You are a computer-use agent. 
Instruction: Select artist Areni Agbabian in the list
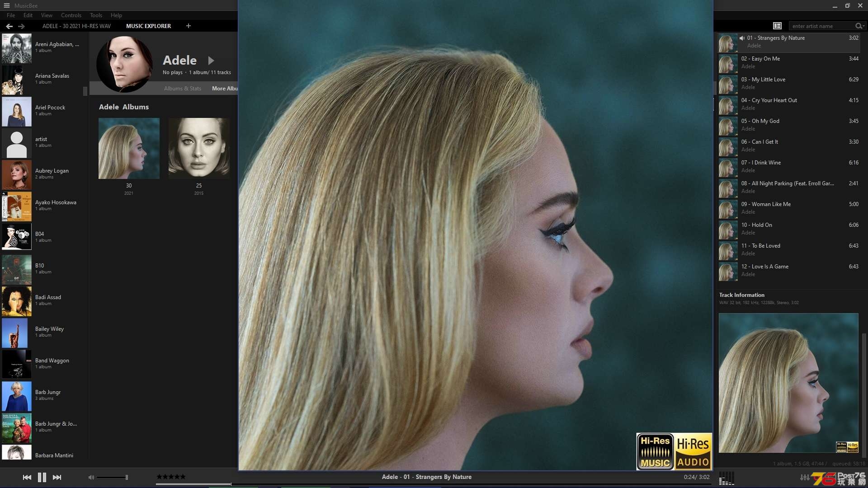[x=42, y=47]
